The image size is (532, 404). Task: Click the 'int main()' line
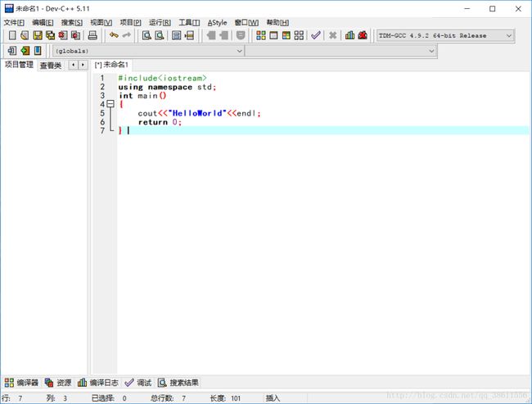(142, 96)
